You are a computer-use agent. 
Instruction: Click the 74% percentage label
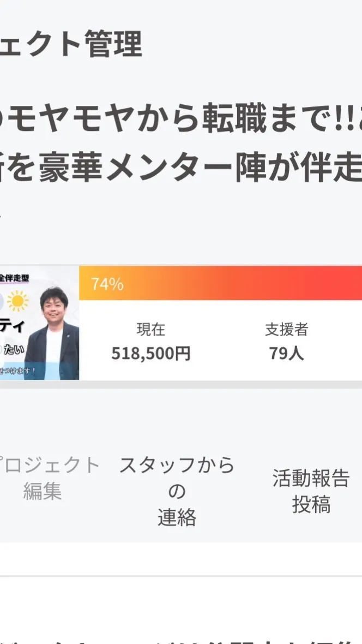point(107,284)
